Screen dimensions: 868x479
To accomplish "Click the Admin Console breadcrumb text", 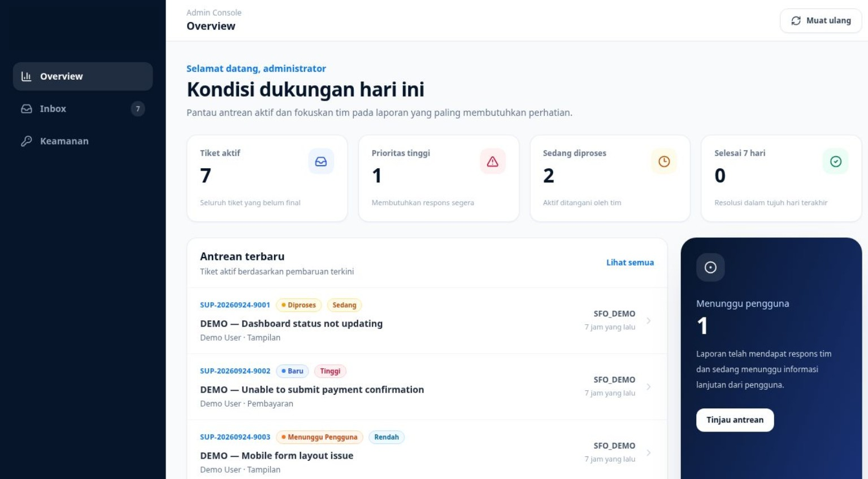I will (x=214, y=12).
